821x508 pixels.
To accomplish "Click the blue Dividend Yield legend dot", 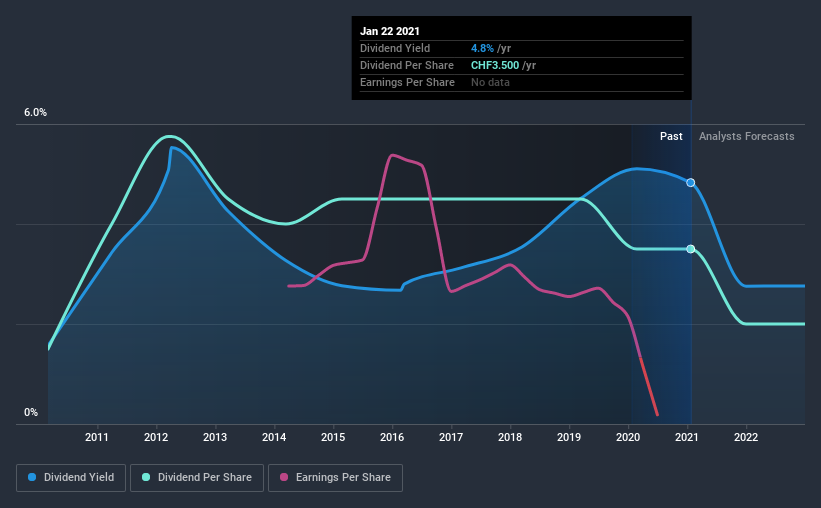I will coord(32,477).
